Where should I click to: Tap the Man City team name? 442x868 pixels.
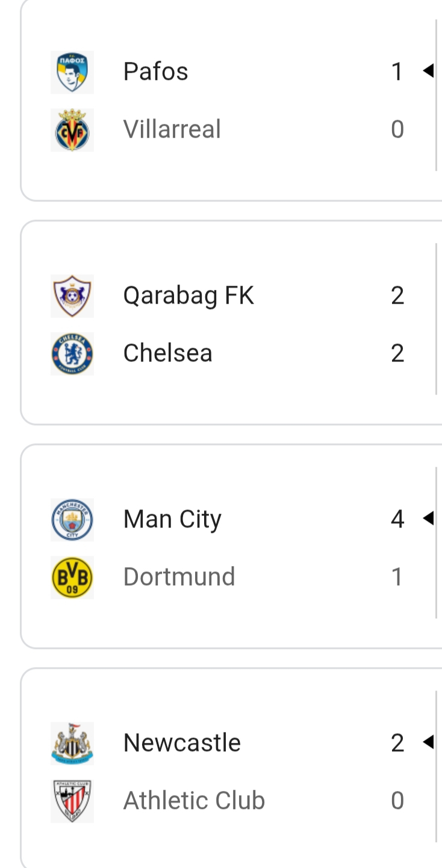click(172, 520)
